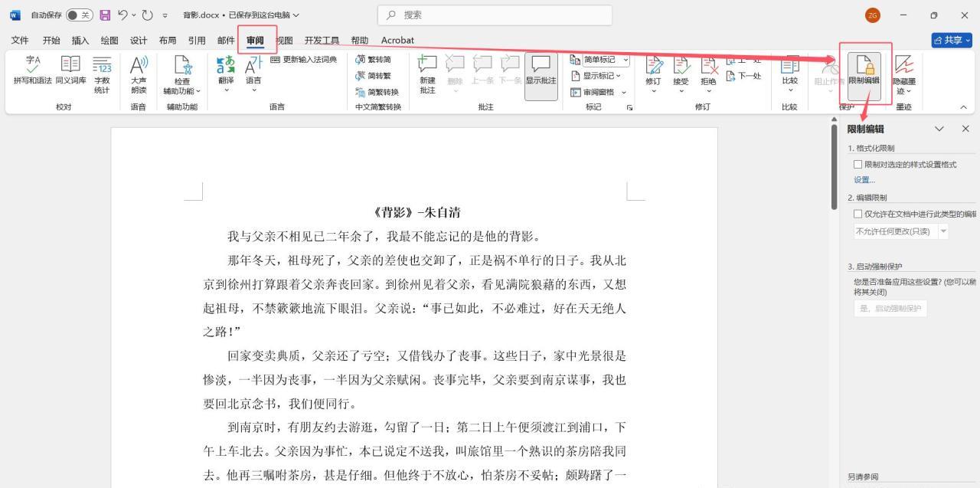Insert a 新建批注 new comment
This screenshot has height=488, width=980.
coord(426,71)
